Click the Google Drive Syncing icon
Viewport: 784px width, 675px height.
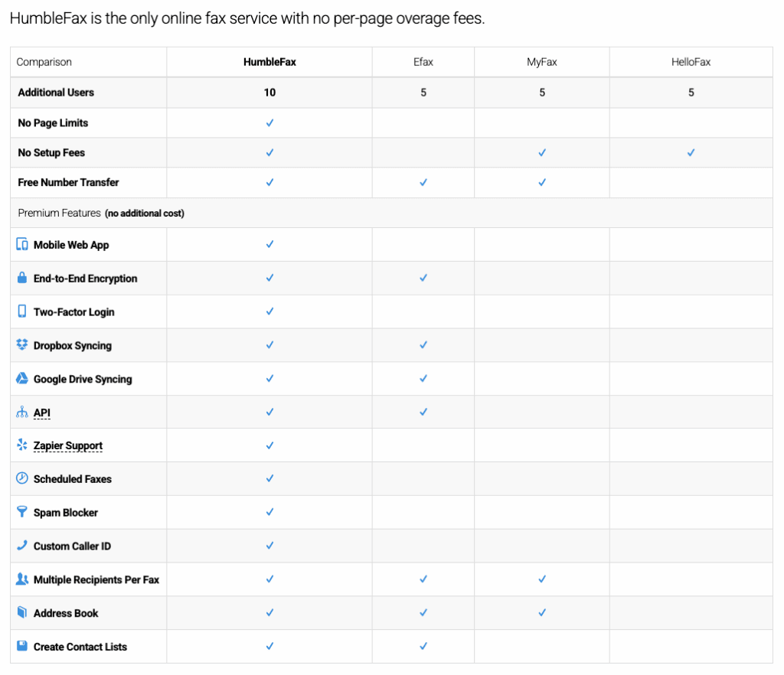pos(22,379)
